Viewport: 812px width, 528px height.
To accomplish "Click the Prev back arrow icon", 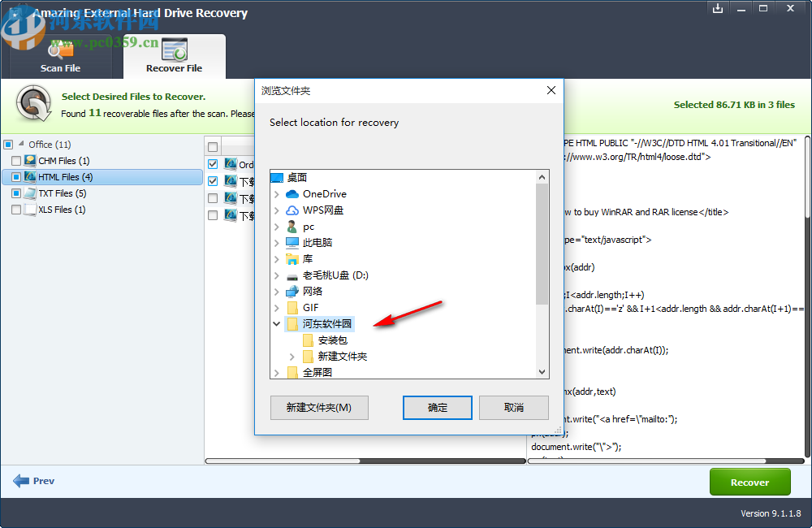I will tap(21, 481).
